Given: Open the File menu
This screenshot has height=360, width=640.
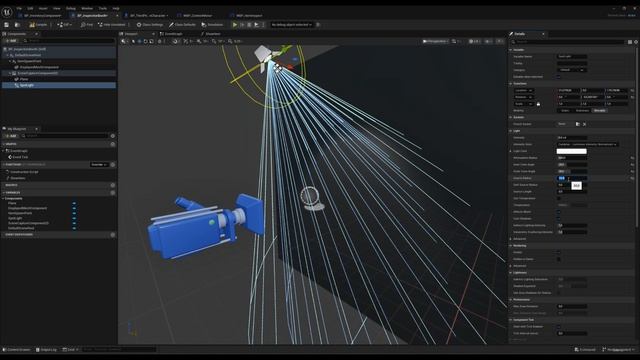Looking at the screenshot, I should 19,8.
